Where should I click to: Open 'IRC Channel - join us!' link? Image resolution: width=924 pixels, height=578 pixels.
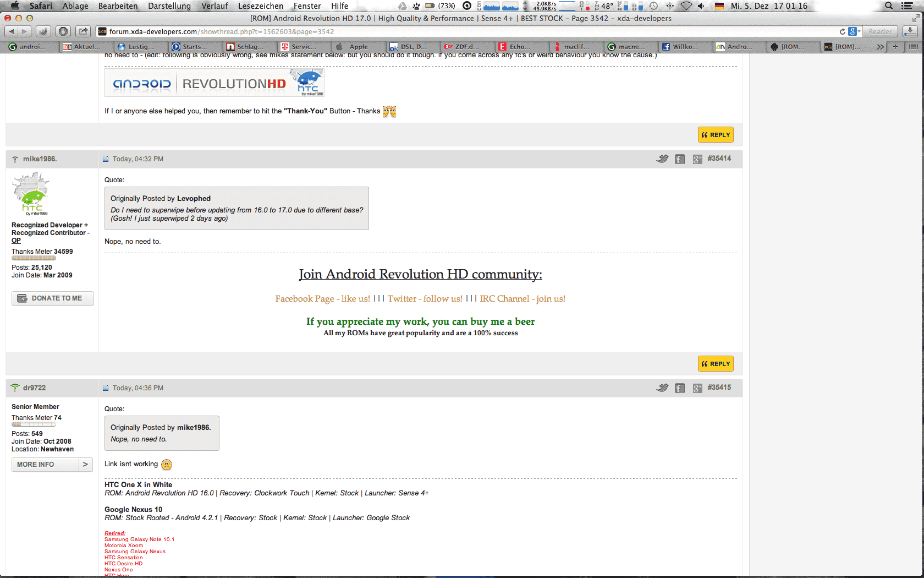[x=522, y=299]
